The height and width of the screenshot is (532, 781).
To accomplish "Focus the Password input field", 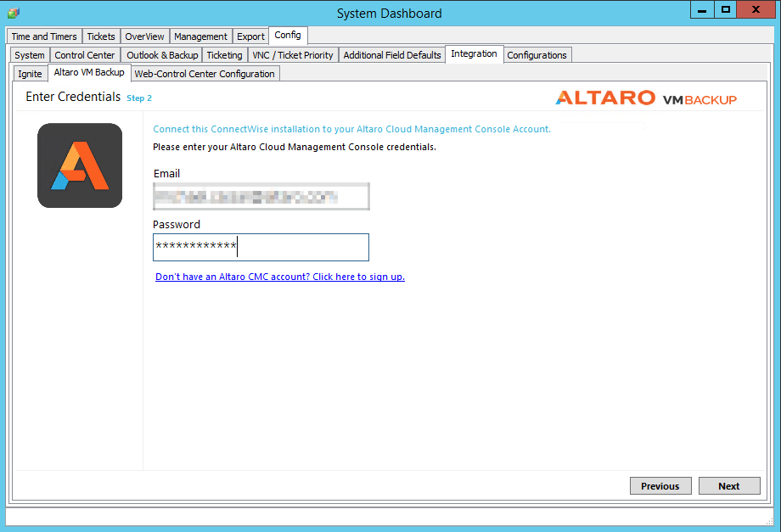I will tap(261, 248).
